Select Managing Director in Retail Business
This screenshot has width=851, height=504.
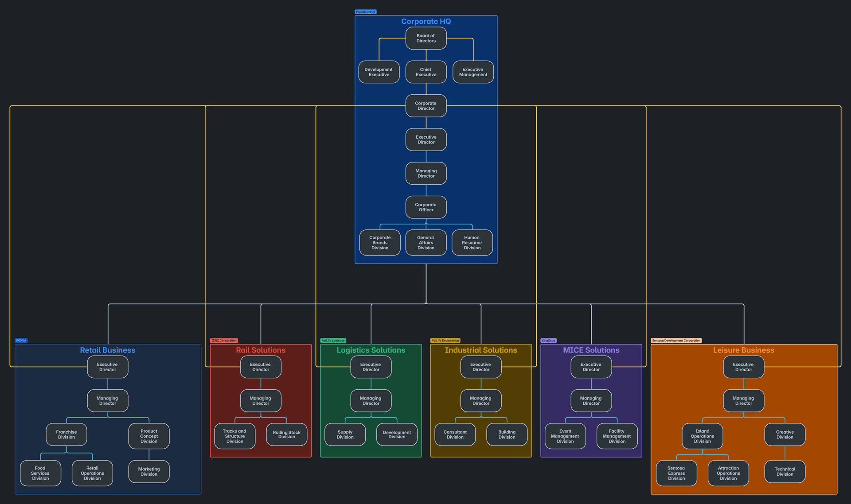(108, 401)
